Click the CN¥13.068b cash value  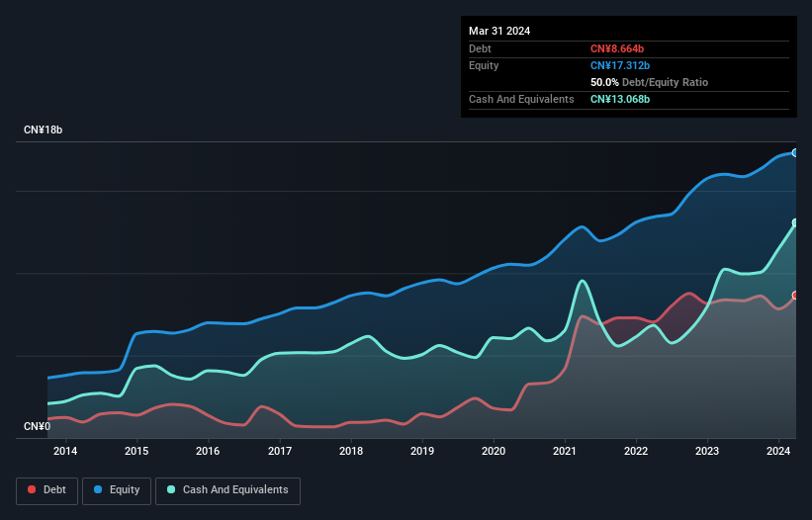620,99
